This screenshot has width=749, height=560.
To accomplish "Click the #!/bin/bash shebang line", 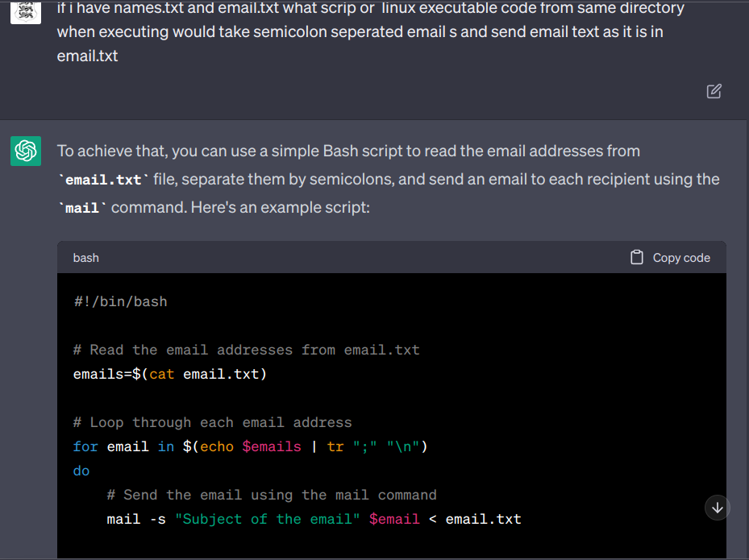I will [120, 301].
